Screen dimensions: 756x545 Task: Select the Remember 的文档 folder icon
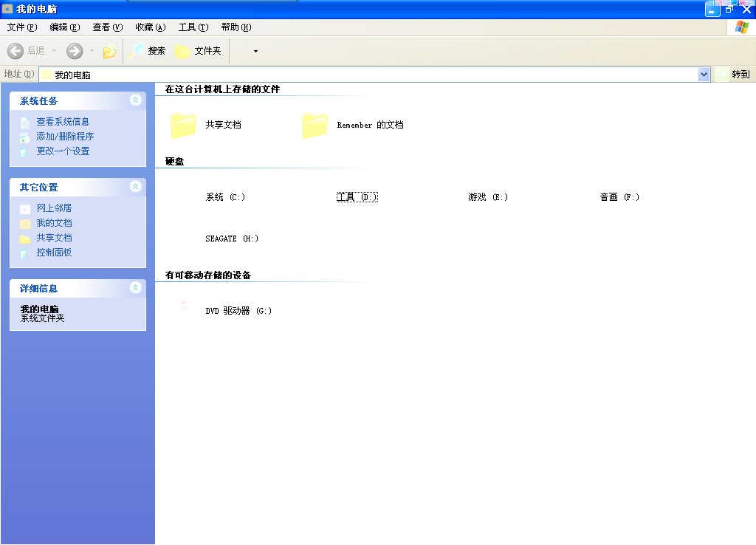[315, 125]
